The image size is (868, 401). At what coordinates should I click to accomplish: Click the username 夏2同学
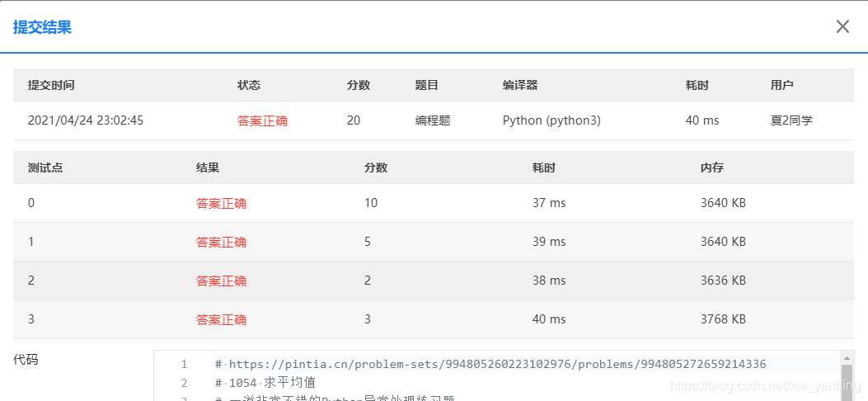[x=791, y=120]
